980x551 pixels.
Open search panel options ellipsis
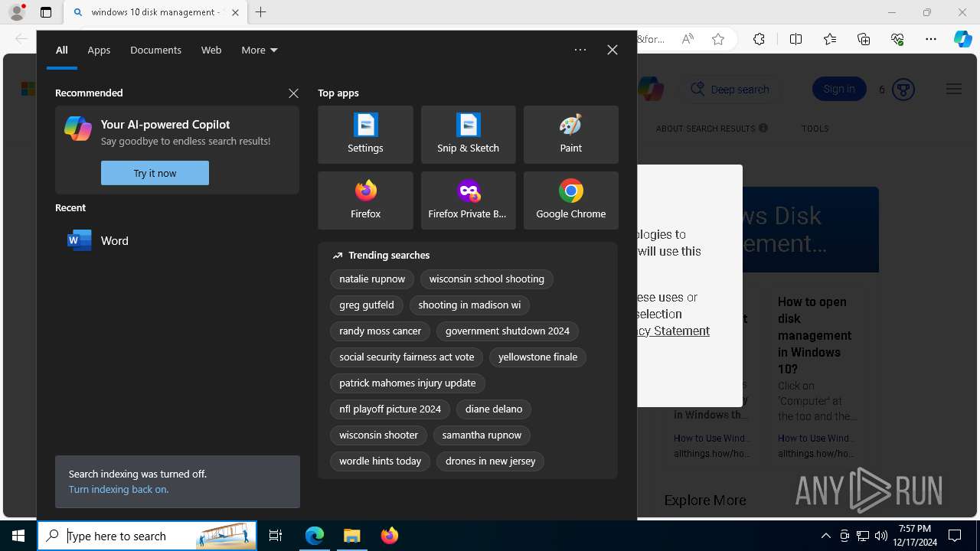pyautogui.click(x=580, y=50)
